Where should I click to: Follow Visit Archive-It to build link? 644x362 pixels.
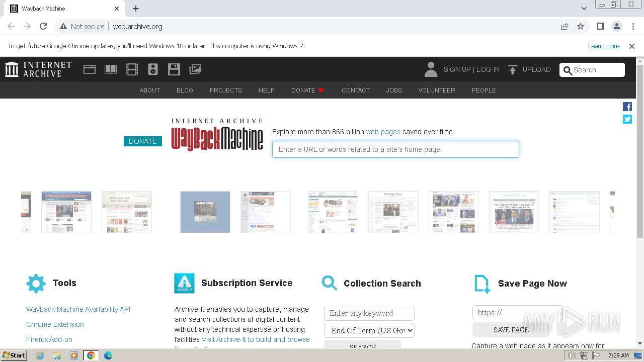pos(256,339)
